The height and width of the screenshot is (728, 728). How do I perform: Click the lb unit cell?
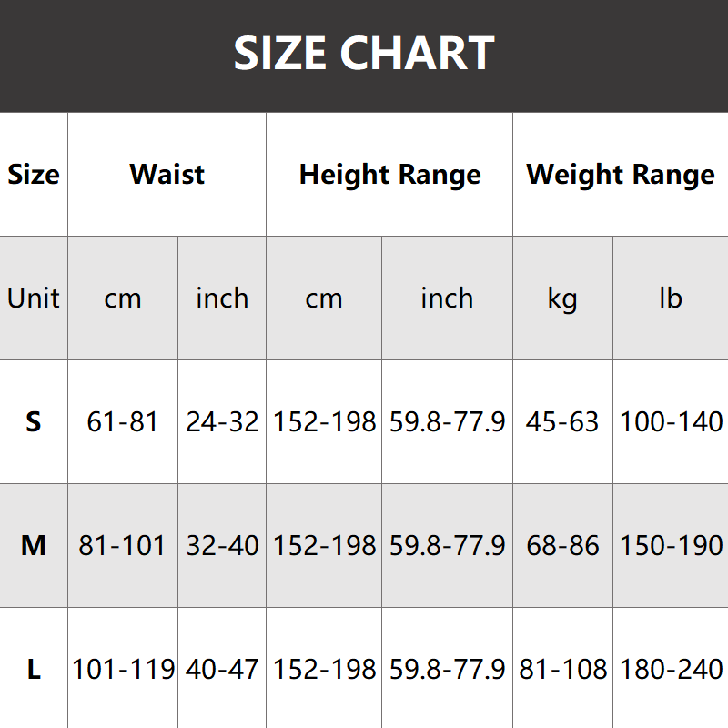click(x=671, y=298)
